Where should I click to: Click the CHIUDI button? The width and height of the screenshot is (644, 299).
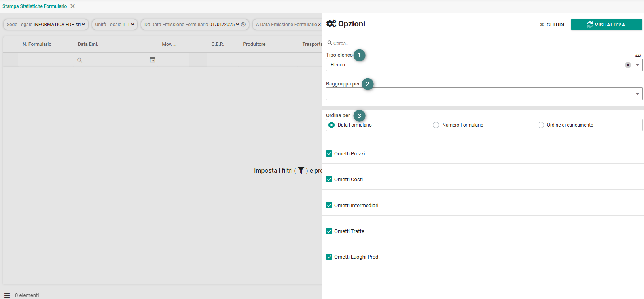click(552, 25)
